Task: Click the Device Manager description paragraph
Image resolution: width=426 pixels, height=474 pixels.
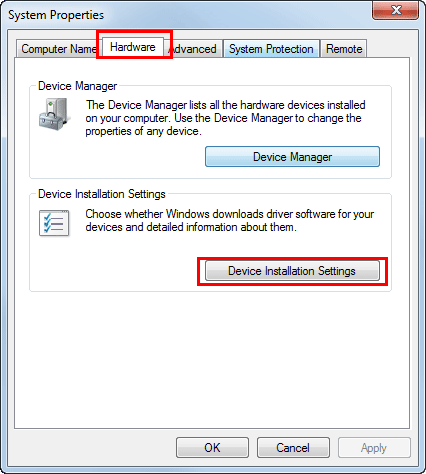Action: coord(225,118)
